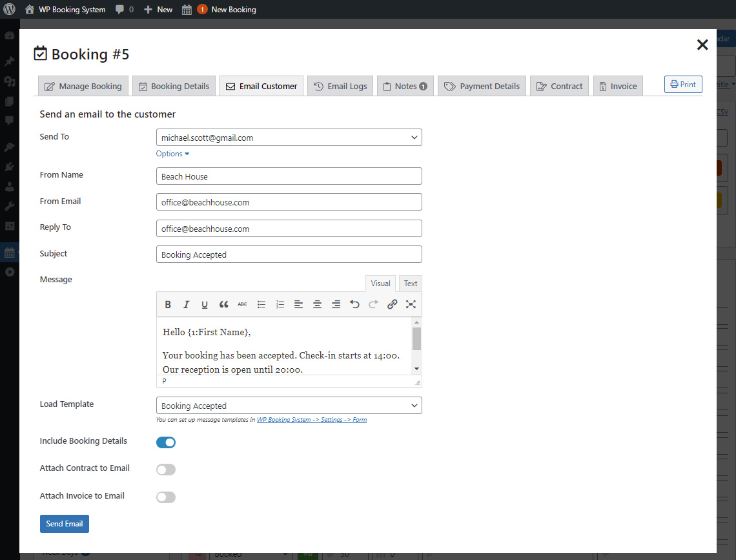Open the Posts pin sidebar icon
The width and height of the screenshot is (736, 560).
(10, 61)
